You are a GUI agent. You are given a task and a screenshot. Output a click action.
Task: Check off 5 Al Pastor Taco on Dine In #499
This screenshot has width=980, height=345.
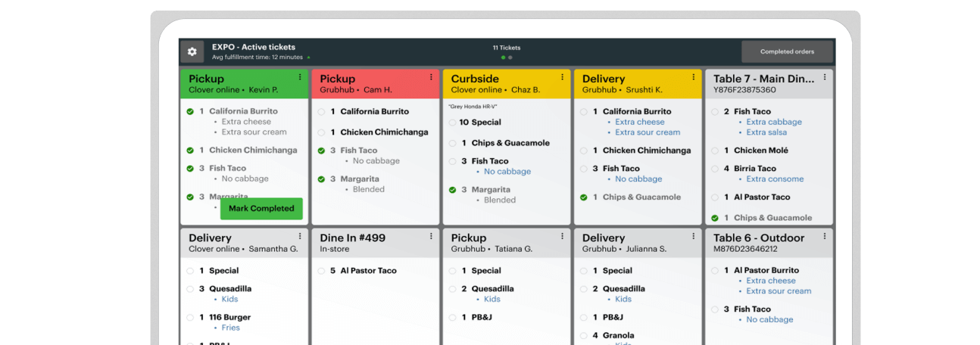click(x=321, y=271)
